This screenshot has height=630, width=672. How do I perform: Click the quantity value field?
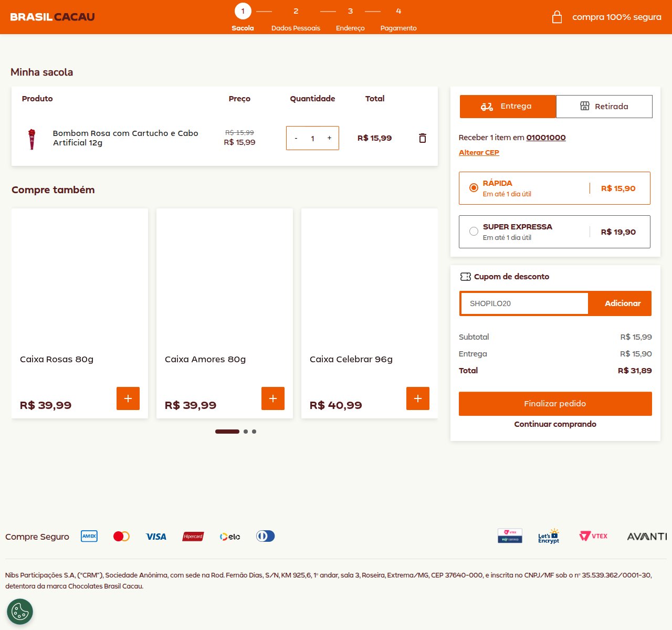312,139
